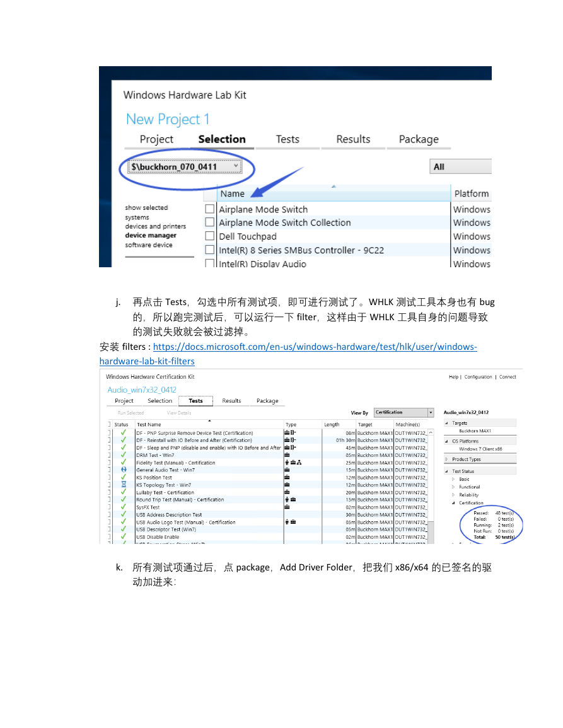Click the 'devices and printers' filter link
The width and height of the screenshot is (563, 728).
pyautogui.click(x=155, y=226)
